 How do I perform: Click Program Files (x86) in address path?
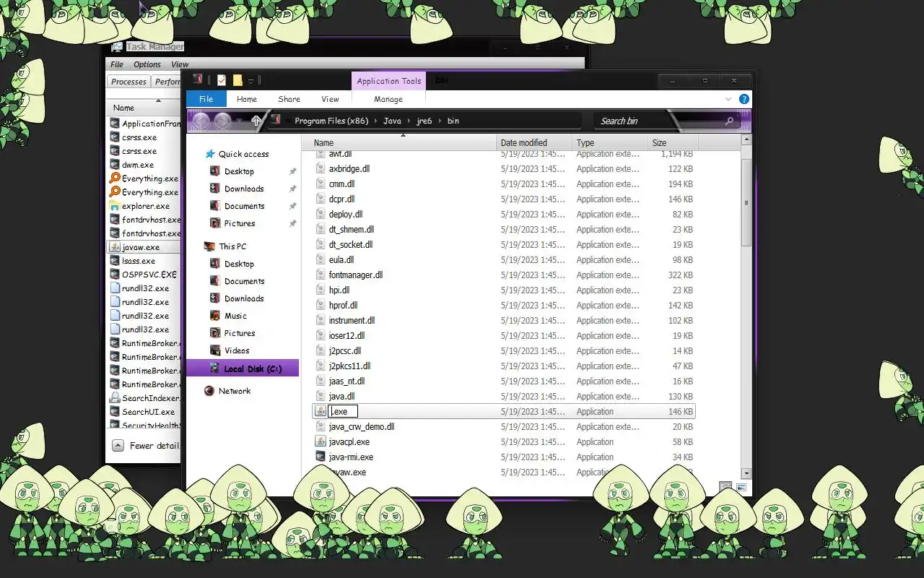pyautogui.click(x=331, y=121)
